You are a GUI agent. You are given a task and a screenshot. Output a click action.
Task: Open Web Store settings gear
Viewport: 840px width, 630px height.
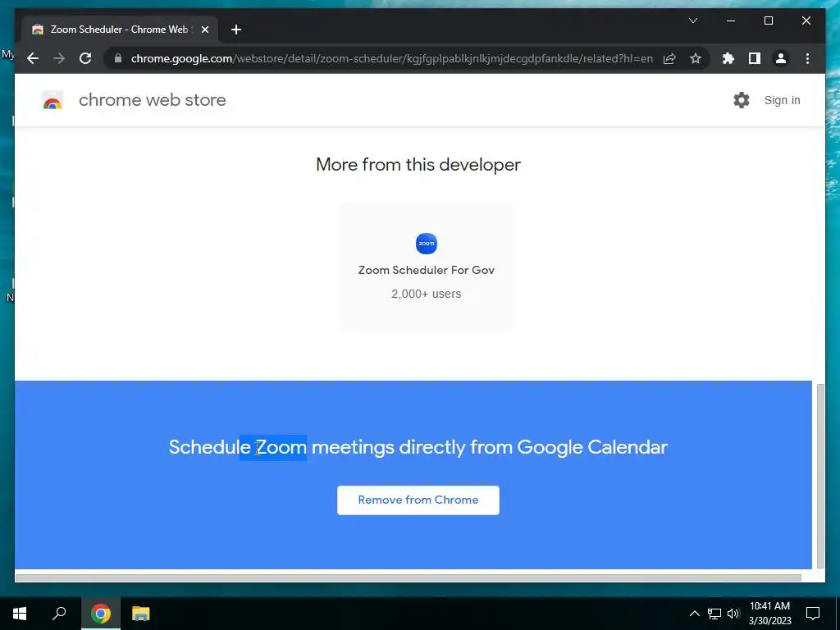(742, 100)
